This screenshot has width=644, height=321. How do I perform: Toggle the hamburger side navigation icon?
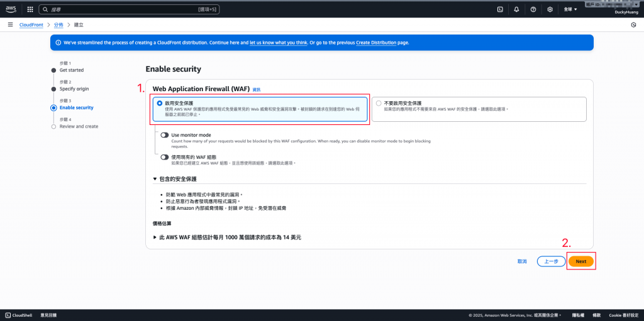tap(10, 25)
